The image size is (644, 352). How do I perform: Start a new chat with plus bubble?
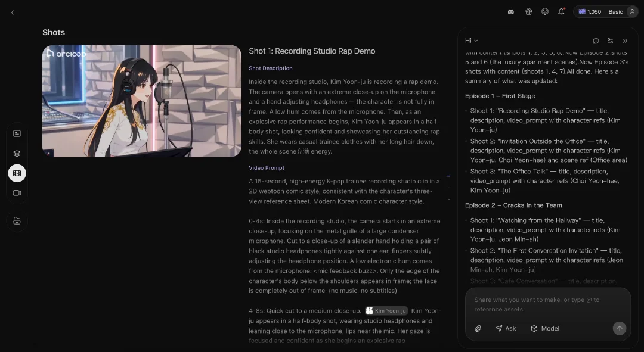point(596,41)
